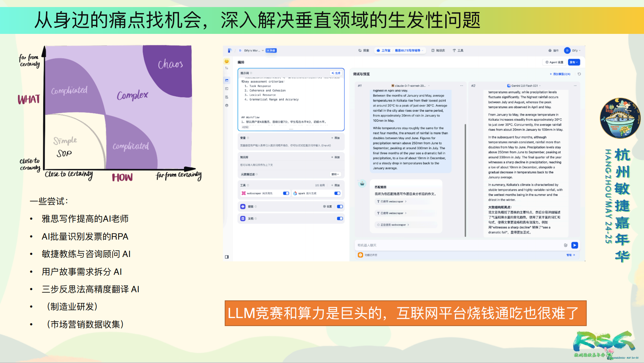Image resolution: width=644 pixels, height=363 pixels.
Task: Open the Gemini 2.0 Flash 001 model dropdown
Action: [524, 86]
